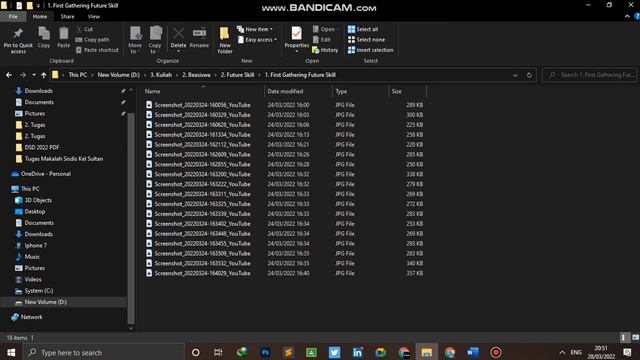Image resolution: width=640 pixels, height=360 pixels.
Task: Open DSD 2022 PDF folder
Action: point(42,147)
